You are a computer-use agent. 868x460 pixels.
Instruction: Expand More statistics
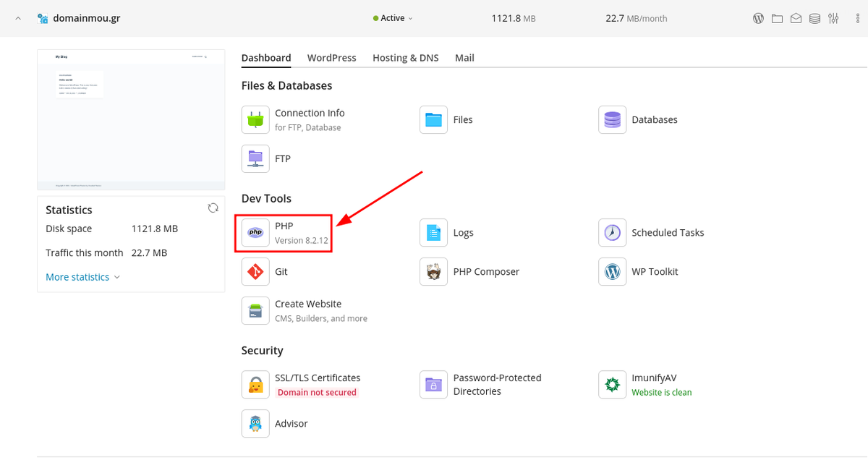(82, 277)
